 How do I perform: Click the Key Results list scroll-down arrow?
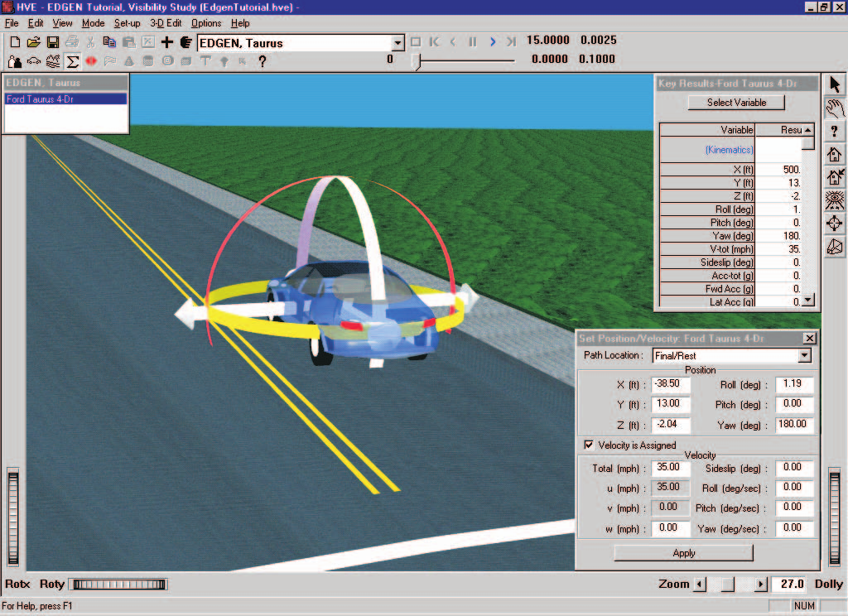pos(808,301)
